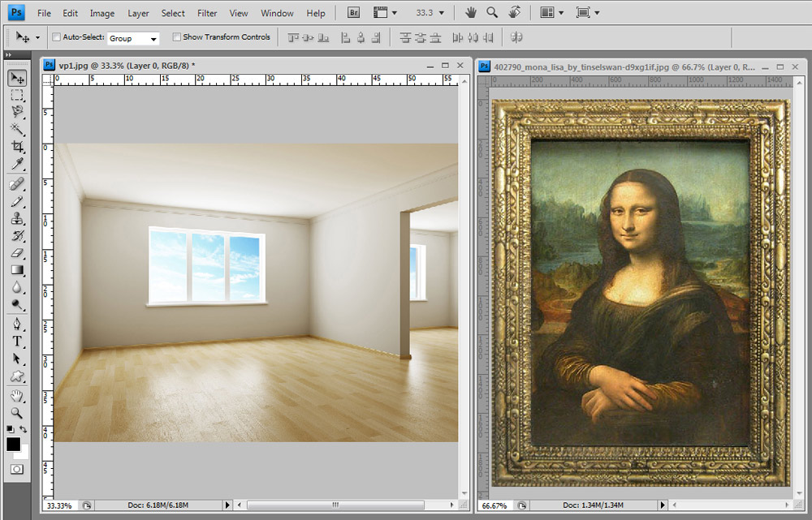Enable Show Transform Controls checkbox
This screenshot has width=812, height=520.
[x=176, y=37]
